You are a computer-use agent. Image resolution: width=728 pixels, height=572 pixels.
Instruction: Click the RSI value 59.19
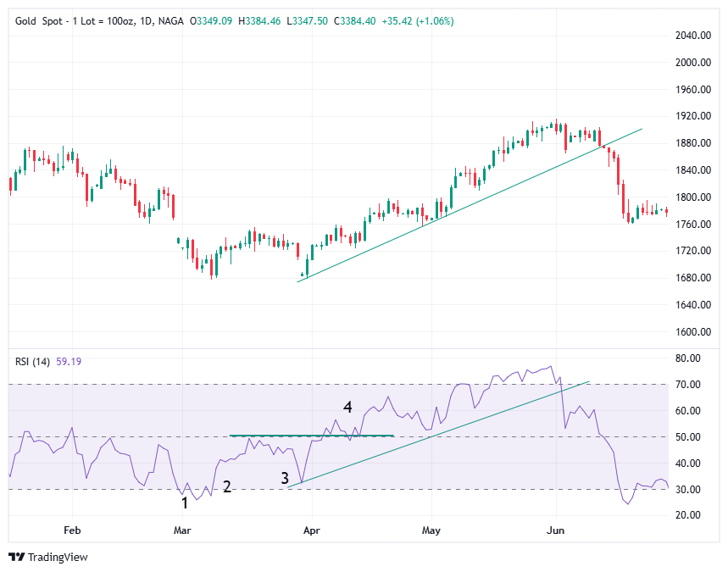click(68, 362)
